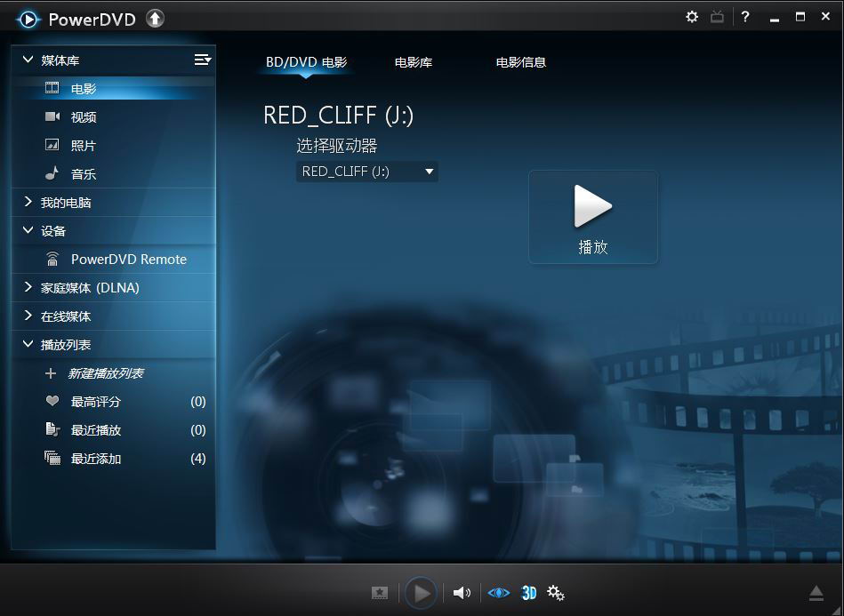Select 电影 in the media library

click(x=113, y=88)
